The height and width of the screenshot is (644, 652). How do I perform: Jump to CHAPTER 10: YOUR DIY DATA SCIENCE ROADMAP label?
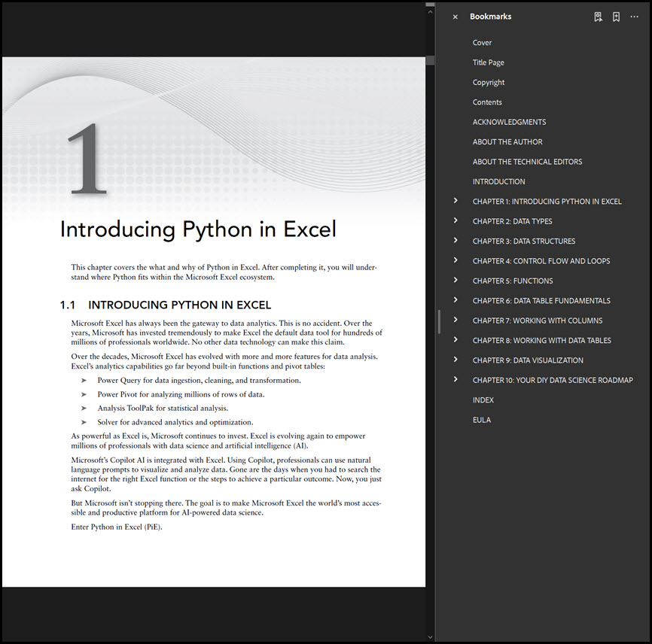click(553, 381)
